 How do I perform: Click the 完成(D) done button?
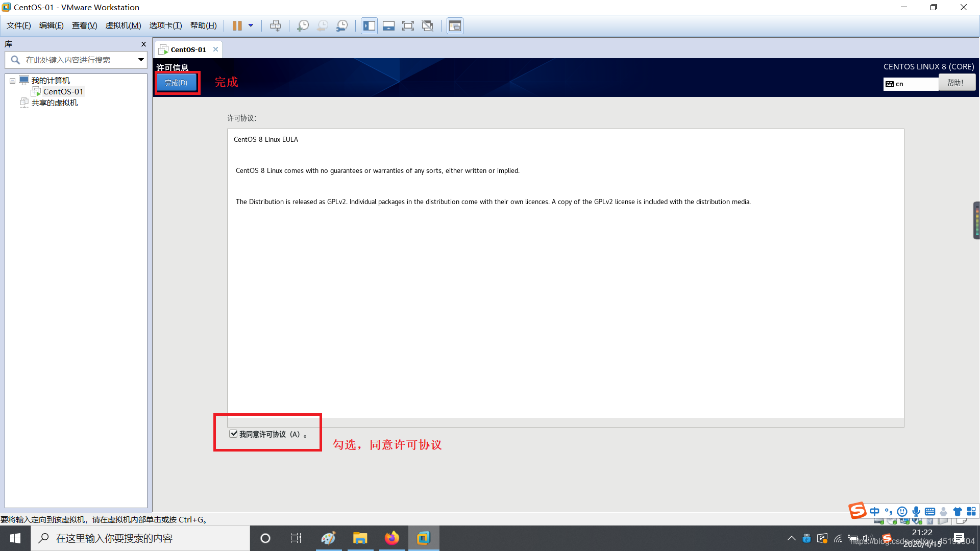click(176, 83)
